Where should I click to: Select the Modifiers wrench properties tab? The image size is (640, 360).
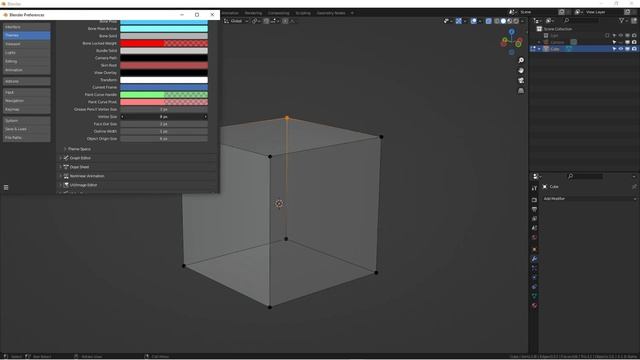[x=534, y=259]
